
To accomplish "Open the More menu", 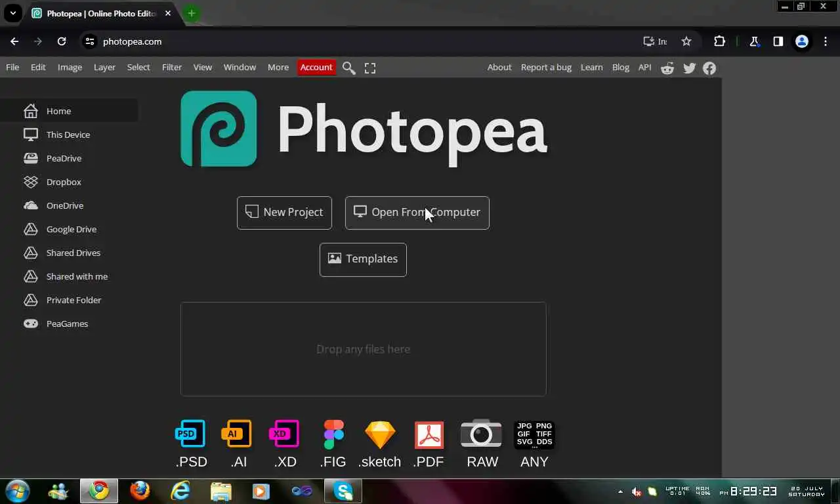I will tap(278, 67).
